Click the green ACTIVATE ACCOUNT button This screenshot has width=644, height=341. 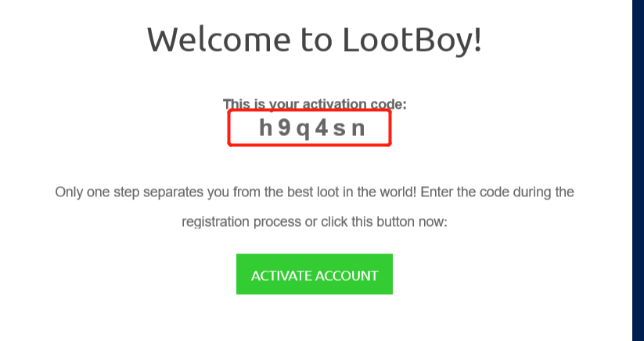(315, 274)
